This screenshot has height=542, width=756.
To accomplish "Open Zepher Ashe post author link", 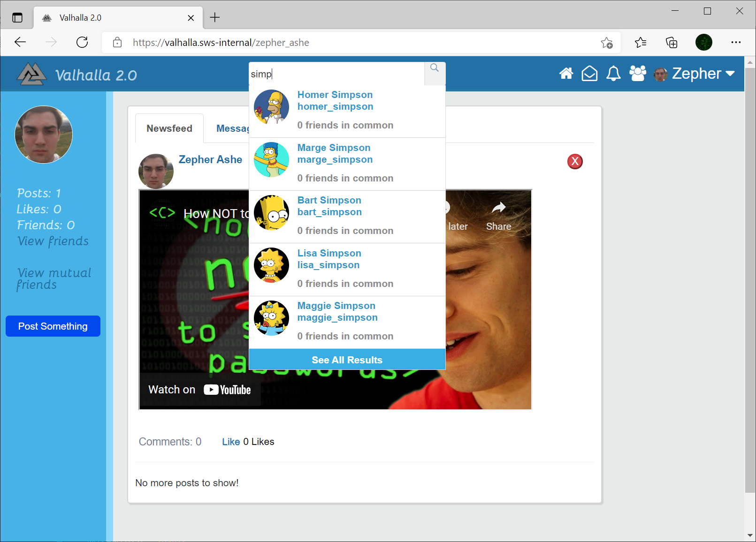I will tap(210, 159).
